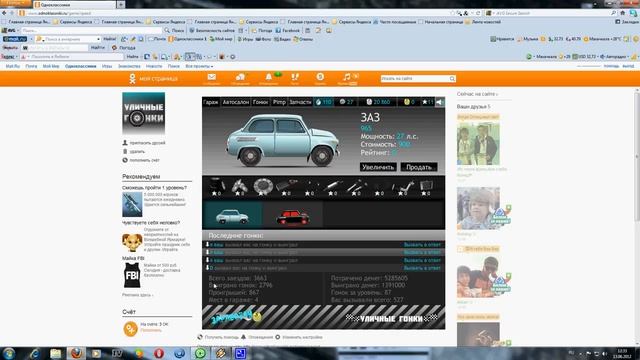Click the Увеличить button
This screenshot has height=360, width=640.
click(378, 167)
